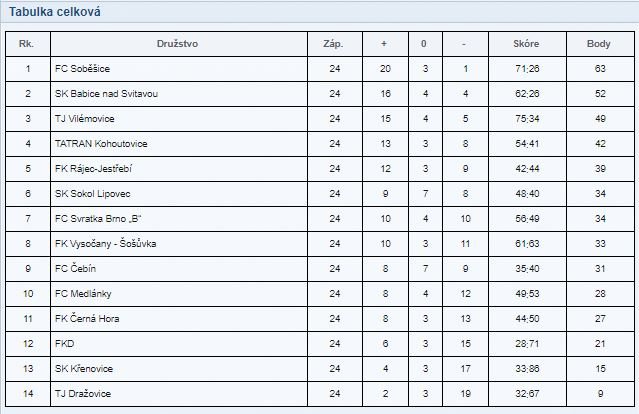
Task: Select TJ Vilémovice team name
Action: (85, 119)
